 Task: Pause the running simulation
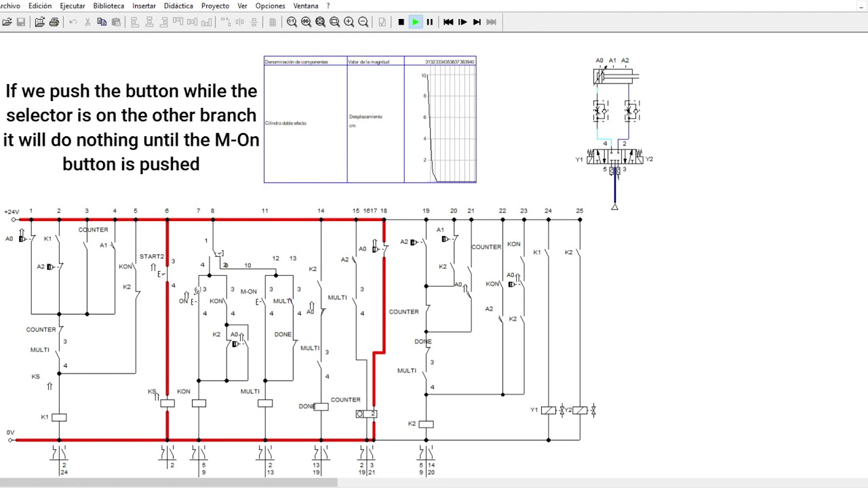429,22
